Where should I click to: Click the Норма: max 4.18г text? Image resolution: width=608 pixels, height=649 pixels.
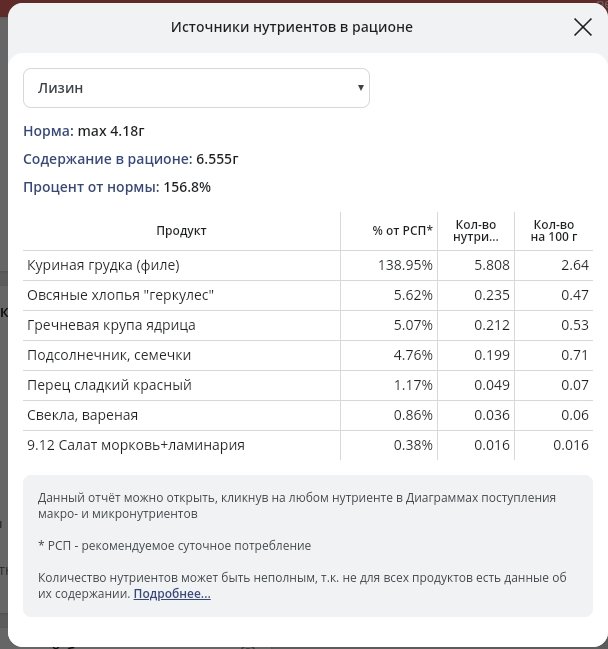point(91,131)
